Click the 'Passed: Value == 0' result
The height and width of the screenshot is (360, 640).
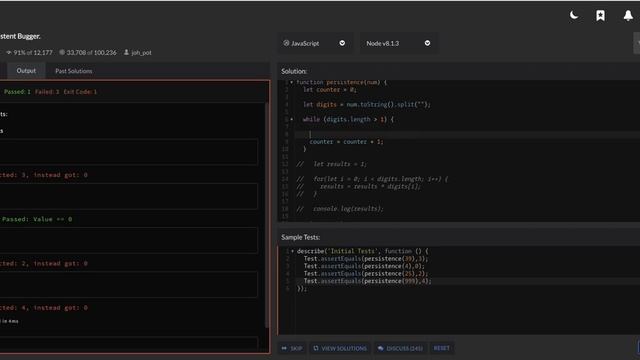coord(37,220)
